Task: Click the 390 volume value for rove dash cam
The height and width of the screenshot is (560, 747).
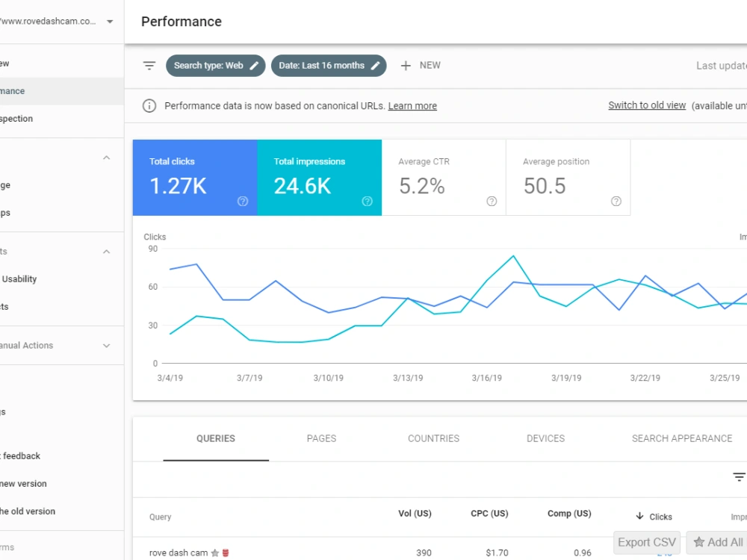Action: coord(424,553)
